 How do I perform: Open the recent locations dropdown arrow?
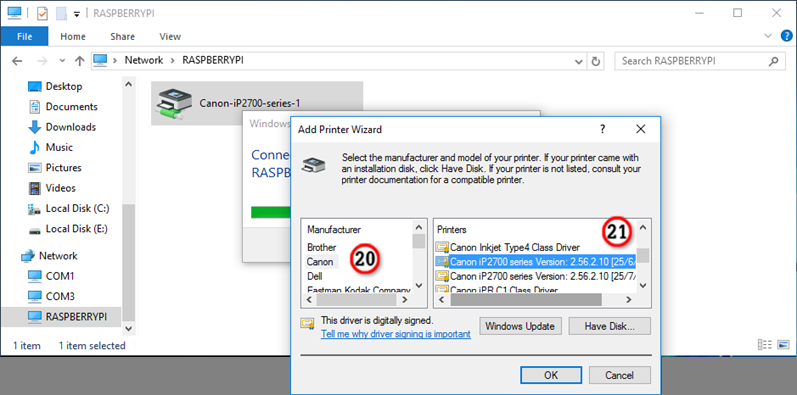[x=62, y=61]
